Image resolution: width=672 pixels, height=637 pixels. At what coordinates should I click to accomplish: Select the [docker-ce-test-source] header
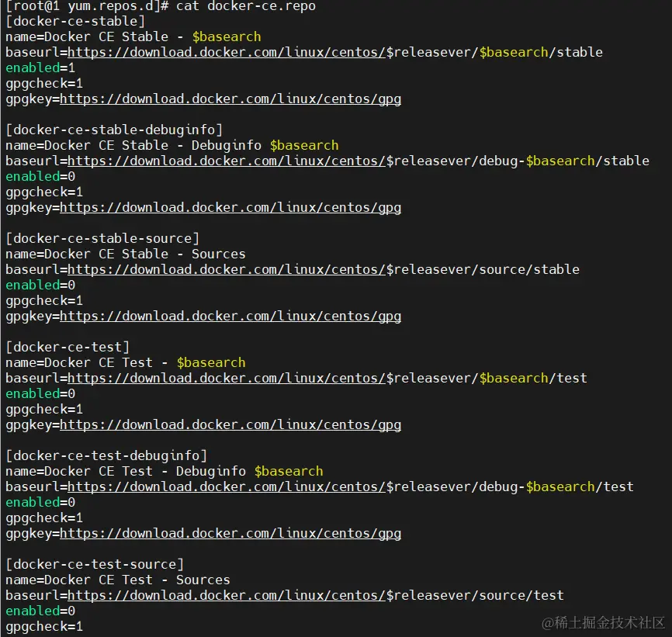95,565
